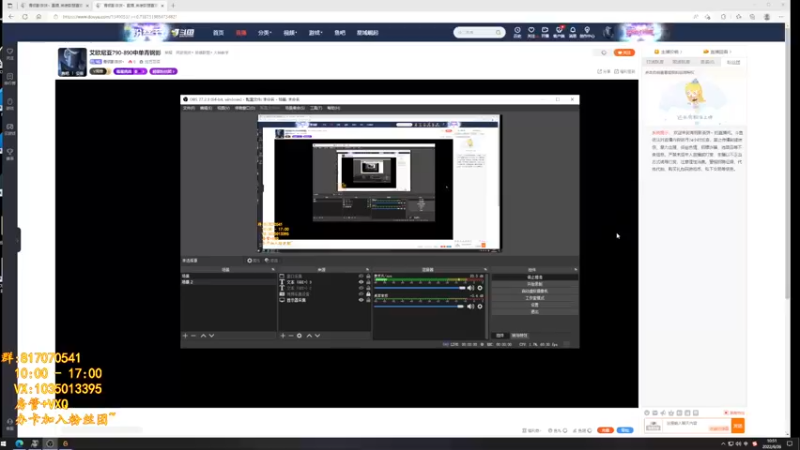Viewport: 800px width, 450px height.
Task: Open notification center icon on taskbar
Action: [790, 444]
